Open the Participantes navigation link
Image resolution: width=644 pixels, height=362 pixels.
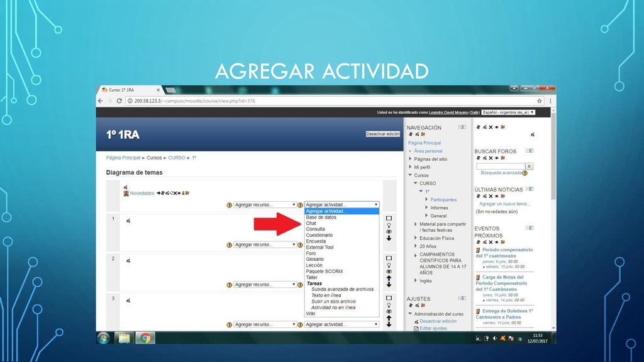(x=443, y=200)
